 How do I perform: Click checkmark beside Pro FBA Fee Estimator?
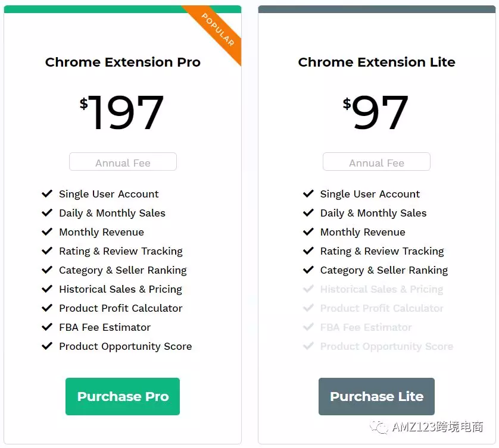point(47,327)
